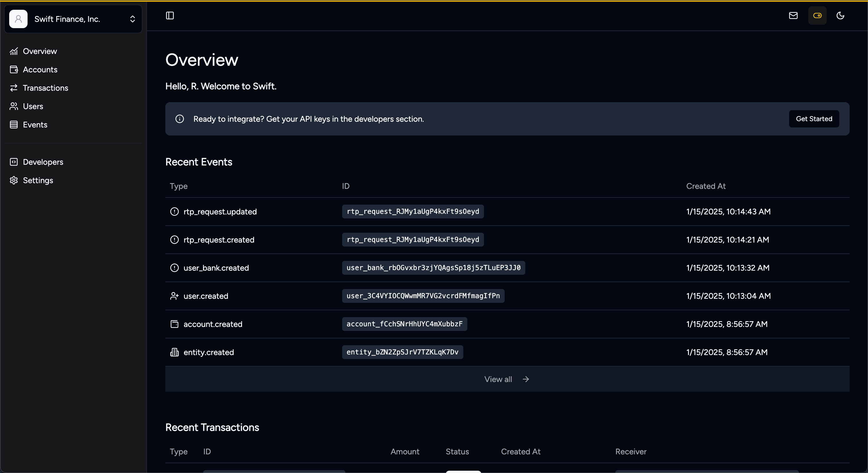Click the Recent Transactions heading

tap(212, 427)
